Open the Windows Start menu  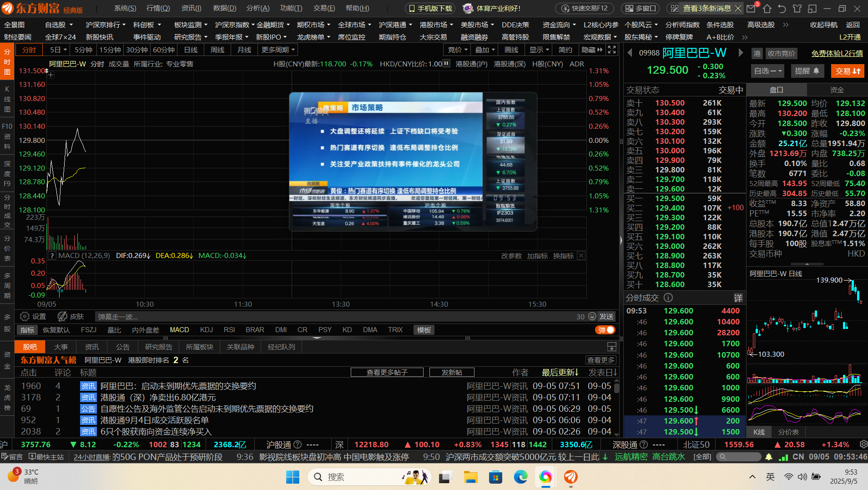click(x=293, y=477)
